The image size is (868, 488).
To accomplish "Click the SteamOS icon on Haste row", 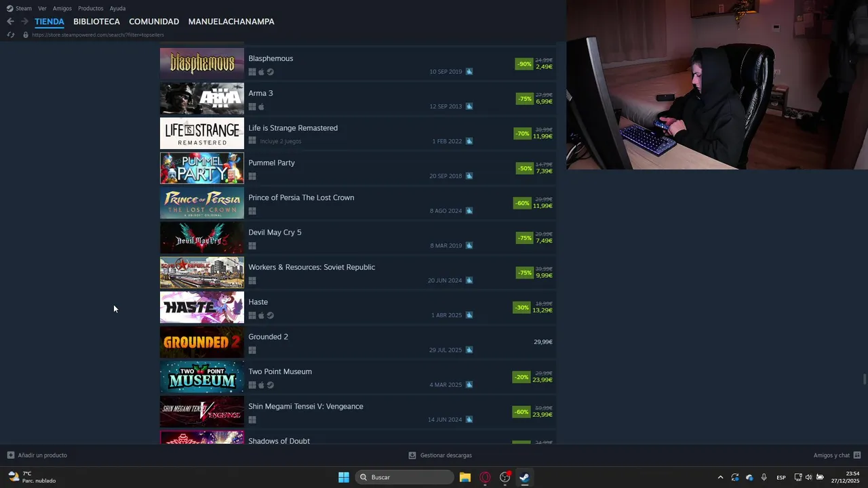I will tap(270, 315).
